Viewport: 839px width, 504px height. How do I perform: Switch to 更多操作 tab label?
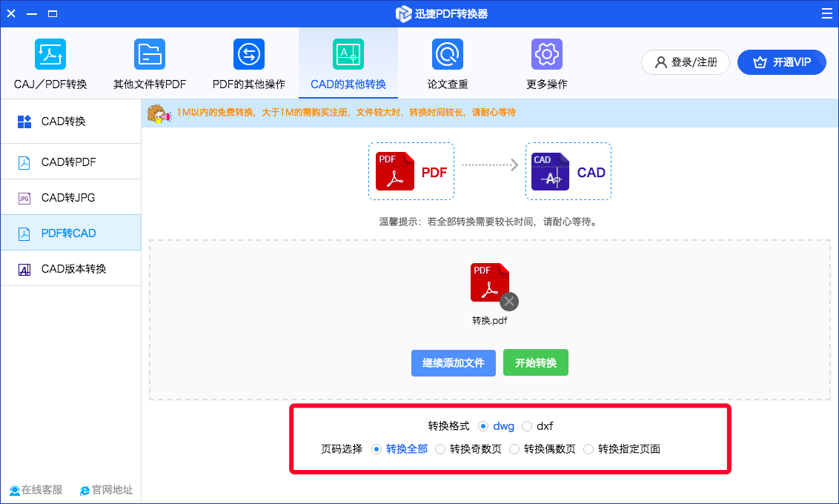[547, 84]
